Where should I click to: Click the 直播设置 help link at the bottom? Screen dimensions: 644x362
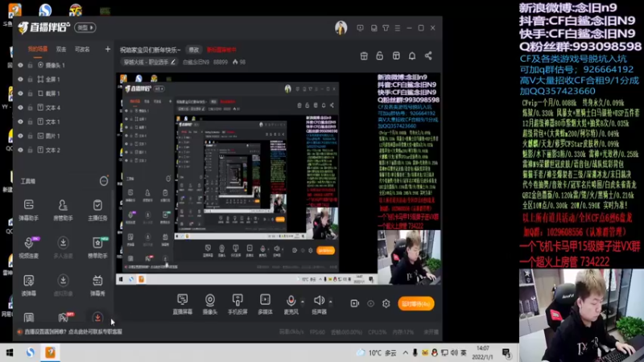coord(73,331)
